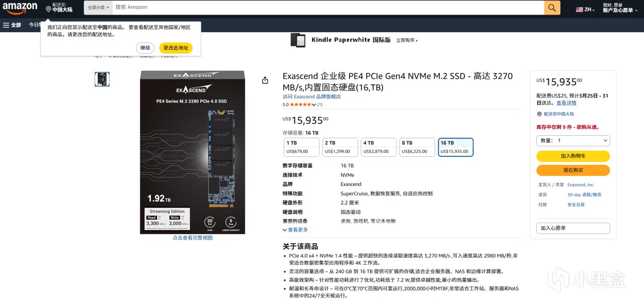Click the SuperCruise special features value
The height and width of the screenshot is (300, 644).
point(386,193)
